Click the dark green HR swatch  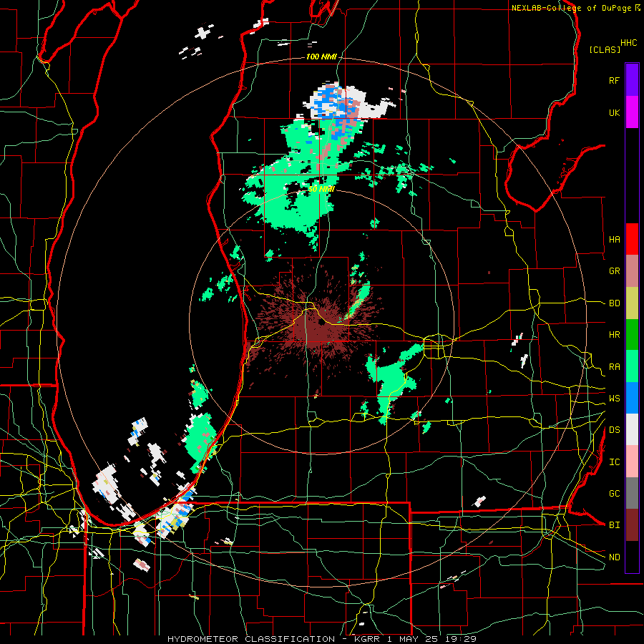pos(632,335)
